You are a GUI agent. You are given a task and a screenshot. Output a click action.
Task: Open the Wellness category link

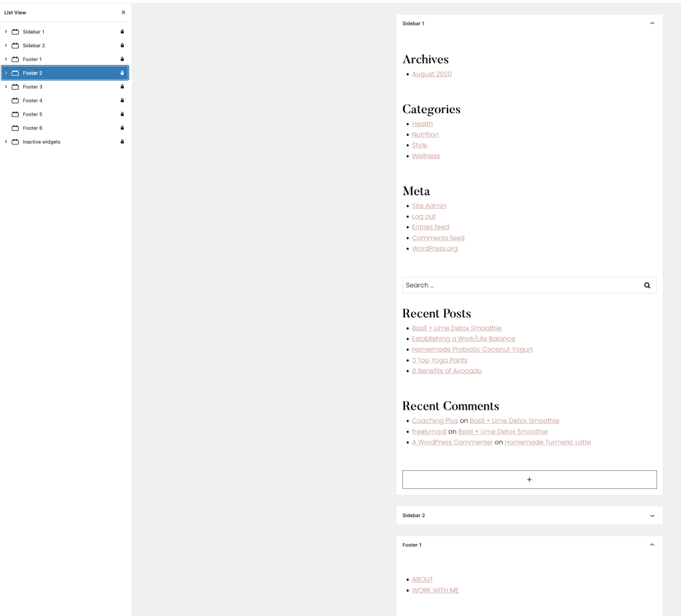[426, 156]
